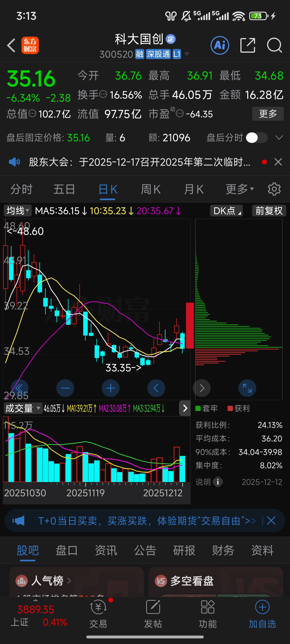Image resolution: width=290 pixels, height=644 pixels.
Task: Tap the share/export icon
Action: click(248, 46)
